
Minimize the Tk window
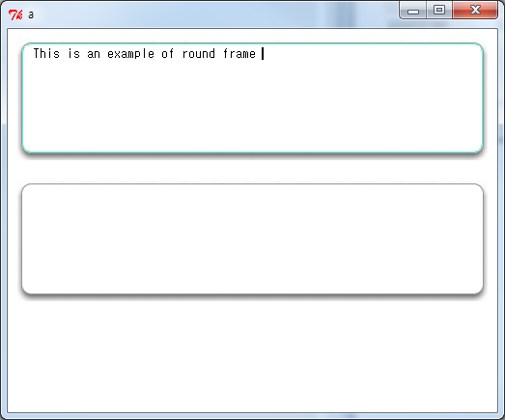(413, 11)
